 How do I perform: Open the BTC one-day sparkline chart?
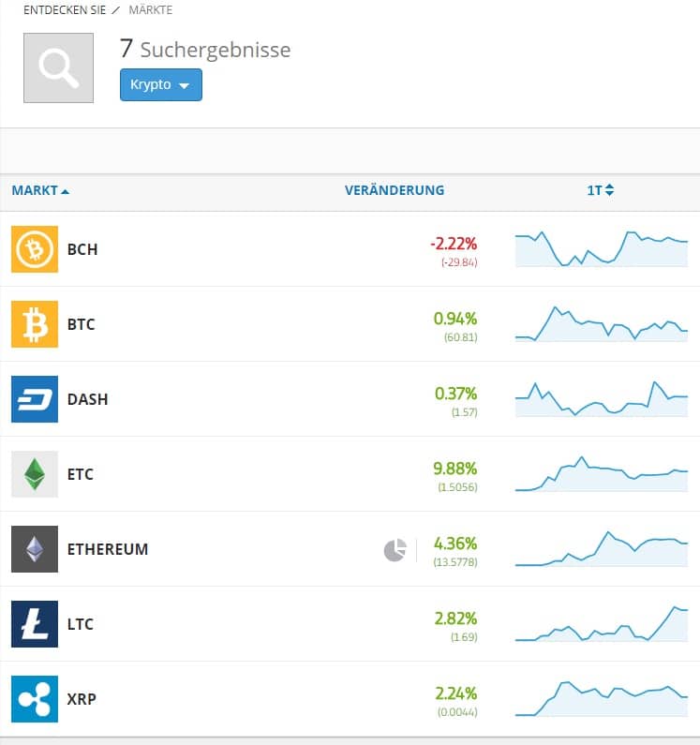[601, 324]
